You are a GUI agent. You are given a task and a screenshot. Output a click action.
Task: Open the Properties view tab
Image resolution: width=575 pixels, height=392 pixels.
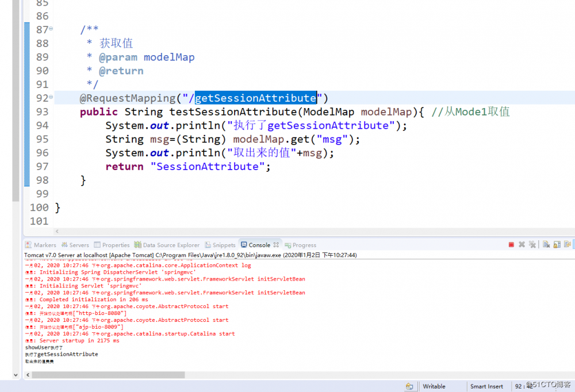coord(112,245)
